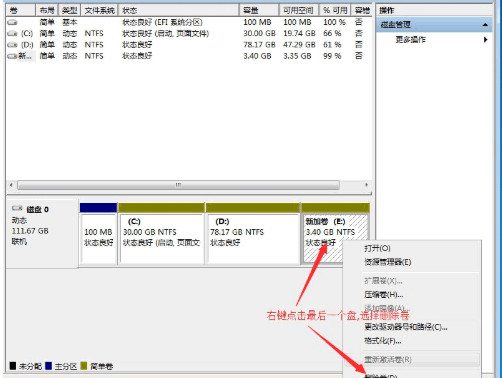Click 状态良好 (启动, 页面文件) status cell
502x378 pixels.
pos(166,33)
